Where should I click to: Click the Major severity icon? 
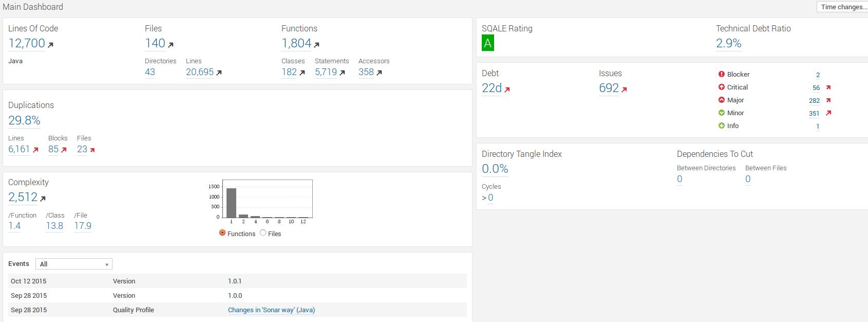(x=722, y=100)
